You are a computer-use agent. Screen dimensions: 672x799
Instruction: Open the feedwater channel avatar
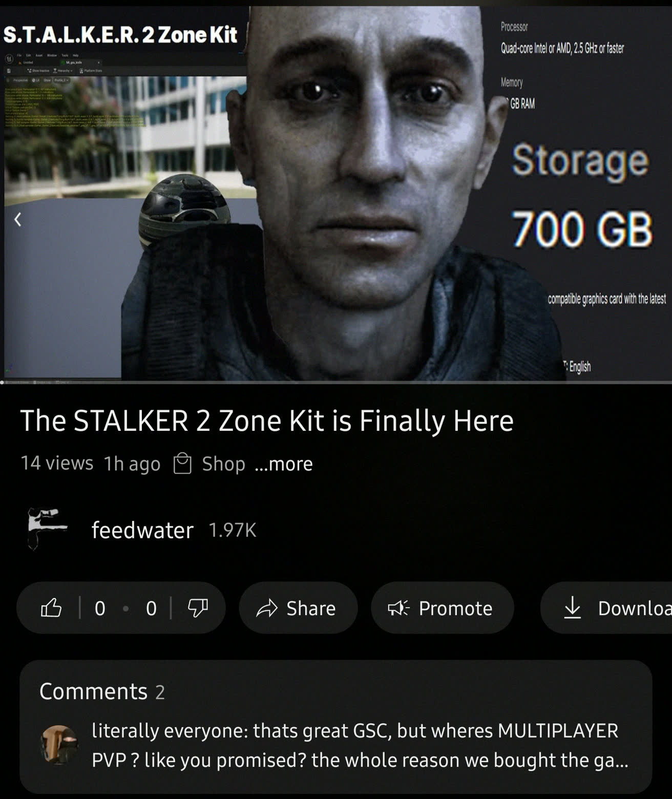[47, 529]
